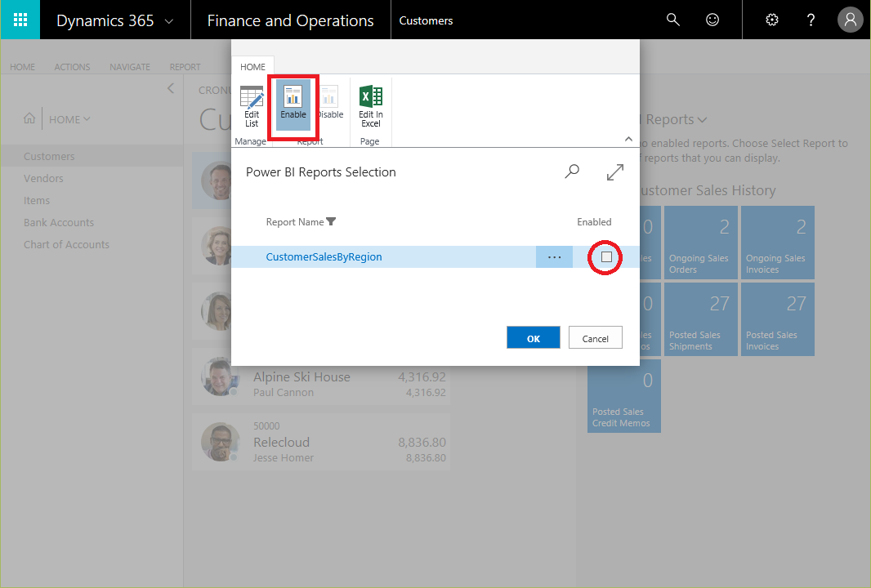Click the Customers breadcrumb in top bar
The width and height of the screenshot is (871, 588).
pyautogui.click(x=426, y=20)
